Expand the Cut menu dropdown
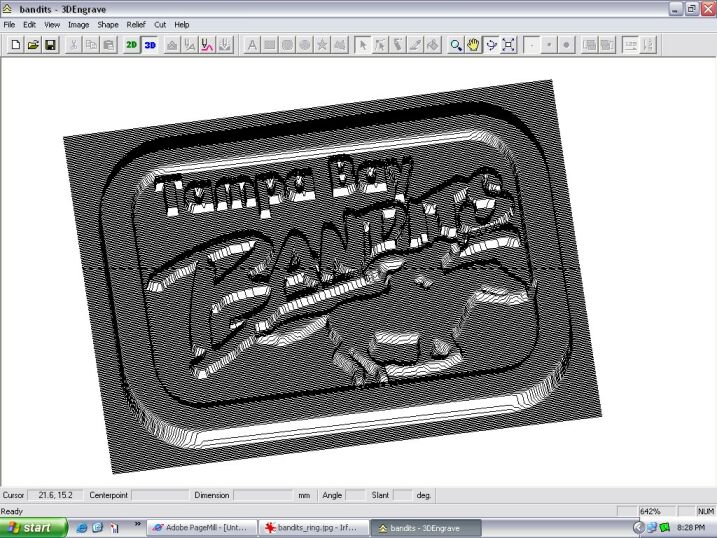This screenshot has height=538, width=717. (160, 24)
